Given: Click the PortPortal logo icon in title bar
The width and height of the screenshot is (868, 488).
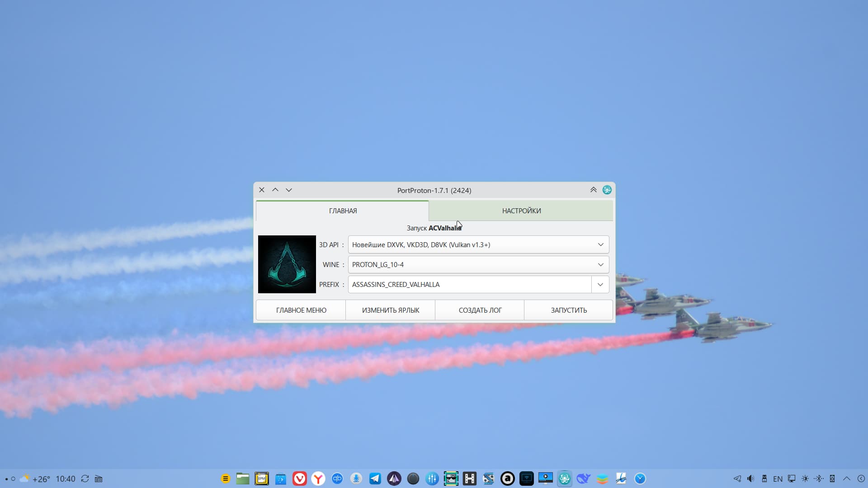Looking at the screenshot, I should (607, 190).
